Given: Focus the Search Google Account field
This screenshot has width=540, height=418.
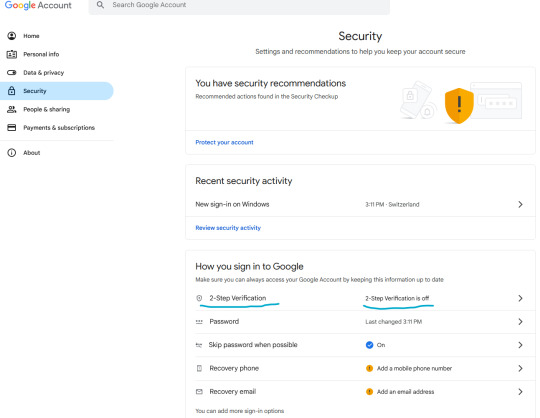Looking at the screenshot, I should click(239, 5).
